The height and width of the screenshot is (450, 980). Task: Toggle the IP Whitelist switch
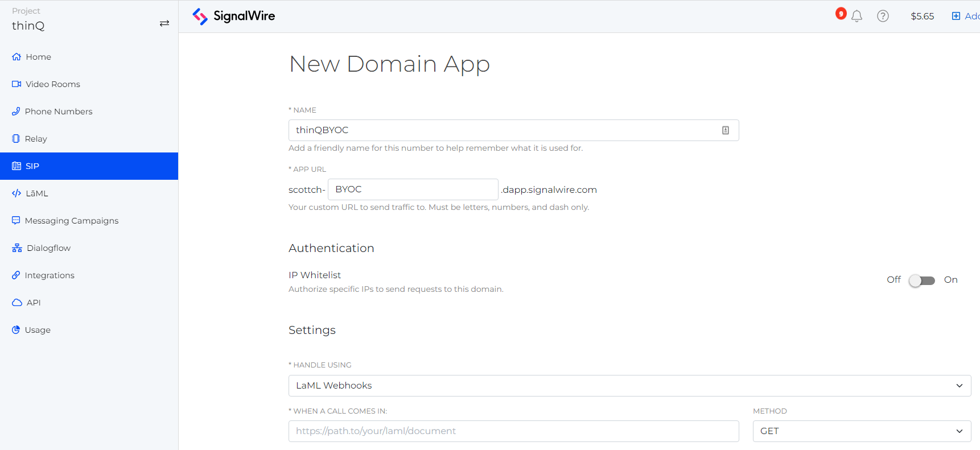[x=922, y=280]
